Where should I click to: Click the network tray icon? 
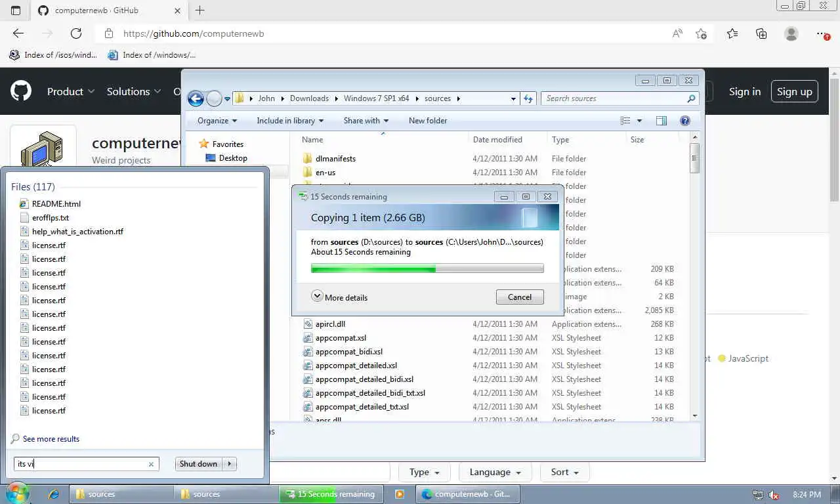tap(758, 495)
